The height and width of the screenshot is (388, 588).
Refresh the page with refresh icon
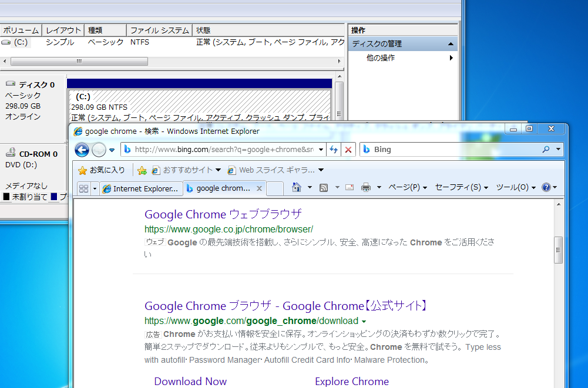tap(334, 150)
